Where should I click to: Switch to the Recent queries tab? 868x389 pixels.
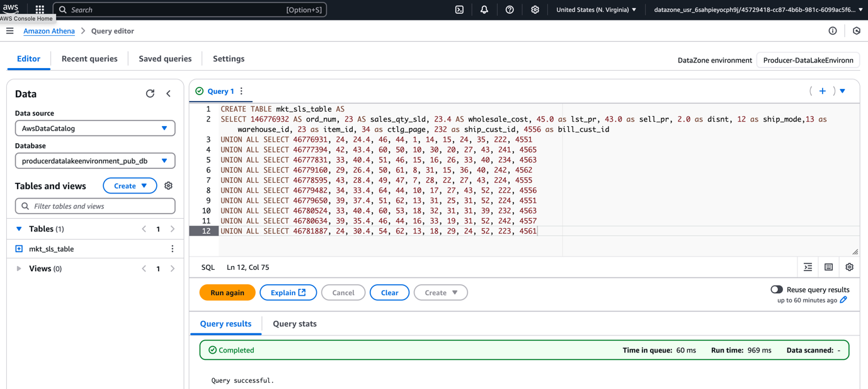tap(89, 58)
